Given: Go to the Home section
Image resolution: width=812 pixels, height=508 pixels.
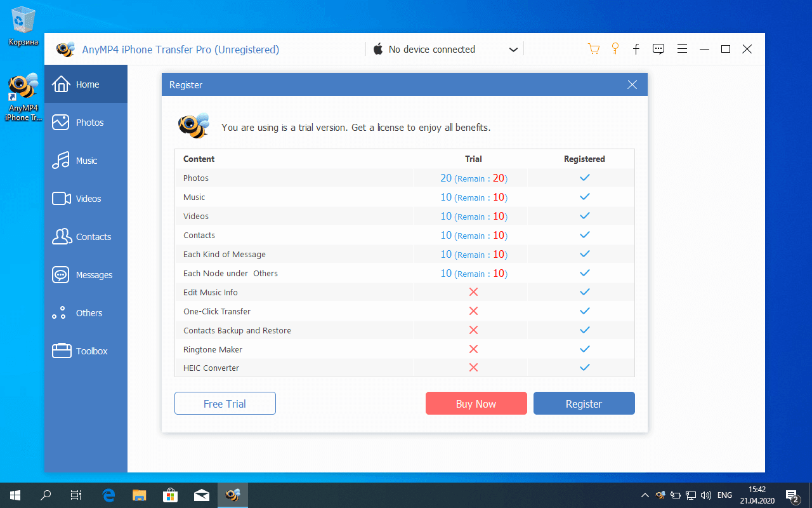Looking at the screenshot, I should [86, 84].
